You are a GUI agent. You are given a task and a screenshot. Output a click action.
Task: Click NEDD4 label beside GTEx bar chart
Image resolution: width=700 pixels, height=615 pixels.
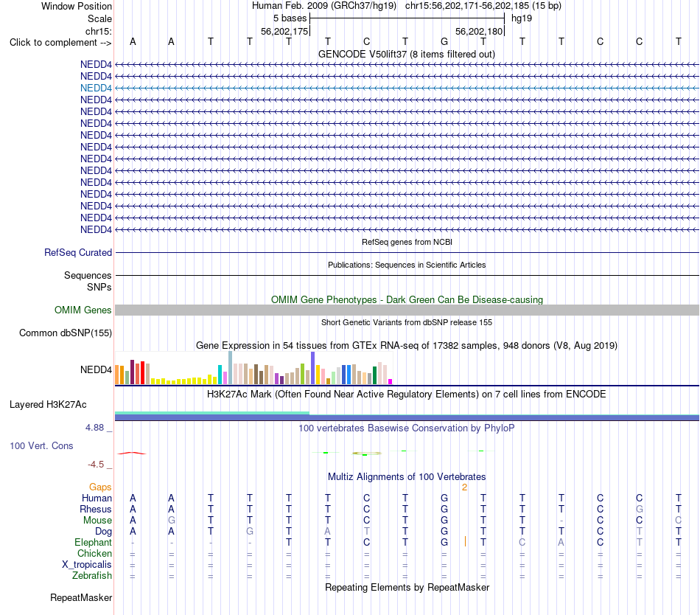[x=96, y=369]
